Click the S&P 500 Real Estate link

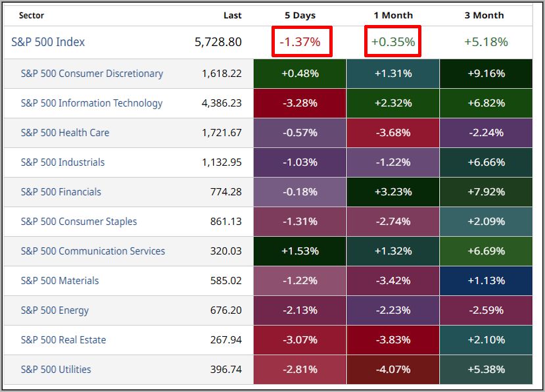[63, 340]
